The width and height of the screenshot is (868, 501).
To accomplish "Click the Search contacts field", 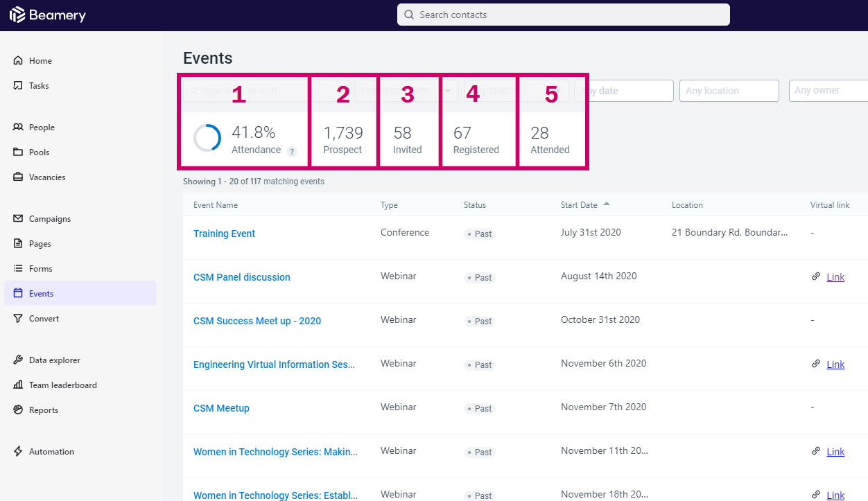I will pyautogui.click(x=564, y=15).
